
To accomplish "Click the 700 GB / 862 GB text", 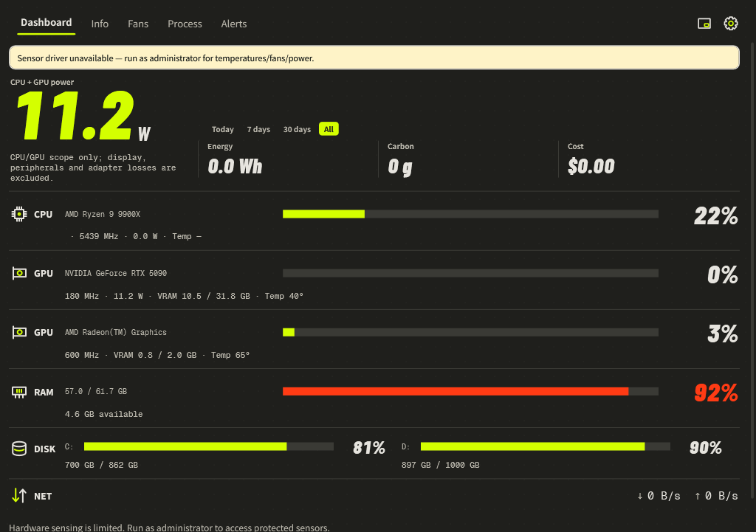I will tap(101, 465).
